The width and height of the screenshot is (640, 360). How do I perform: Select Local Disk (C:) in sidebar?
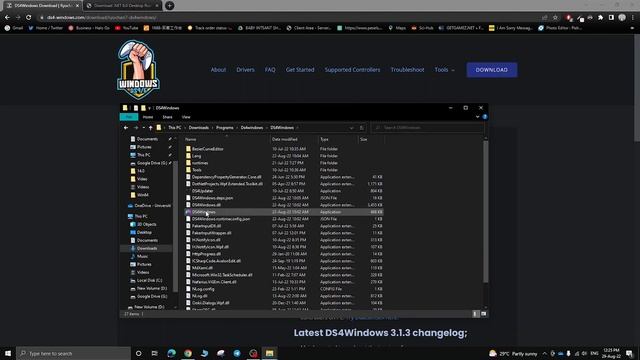149,280
